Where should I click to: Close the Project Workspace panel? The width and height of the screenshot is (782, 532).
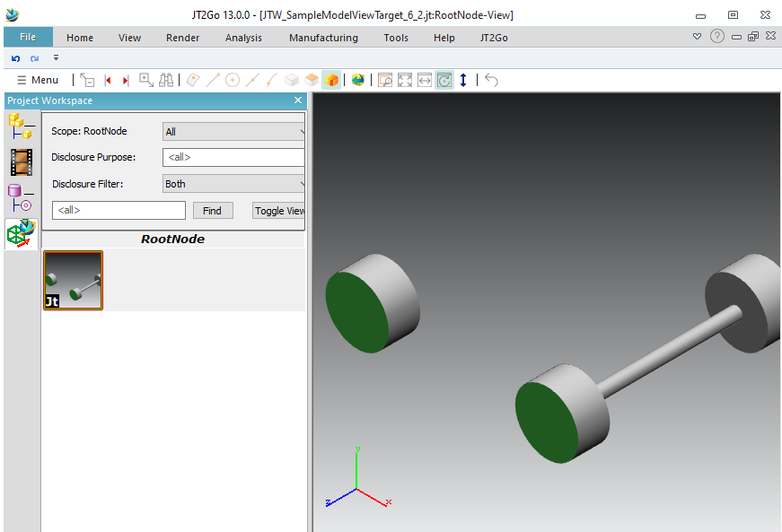pos(298,100)
